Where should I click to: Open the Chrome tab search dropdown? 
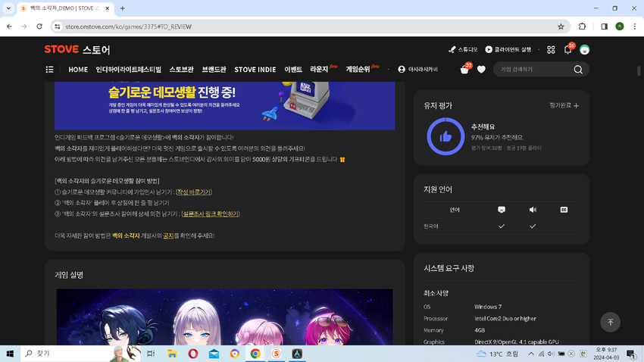point(8,8)
